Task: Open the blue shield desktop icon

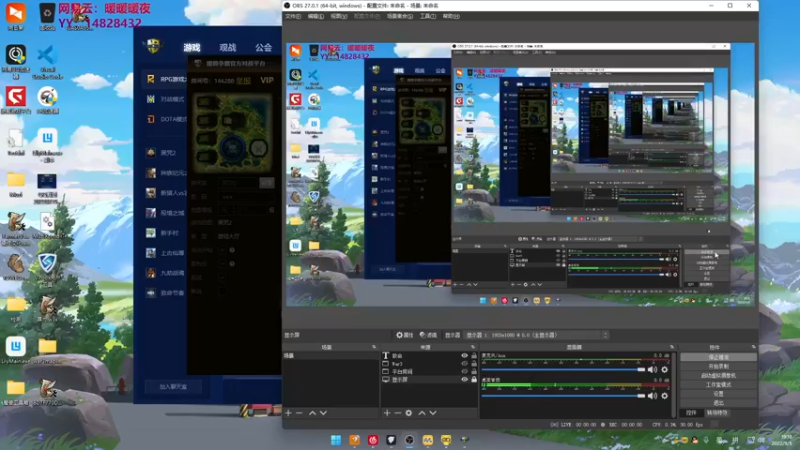Action: pos(47,267)
